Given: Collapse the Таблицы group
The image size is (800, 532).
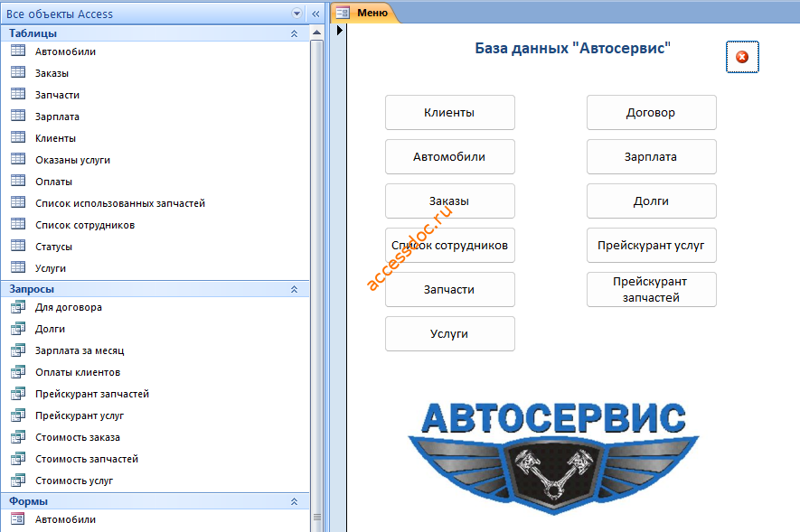Looking at the screenshot, I should point(295,33).
